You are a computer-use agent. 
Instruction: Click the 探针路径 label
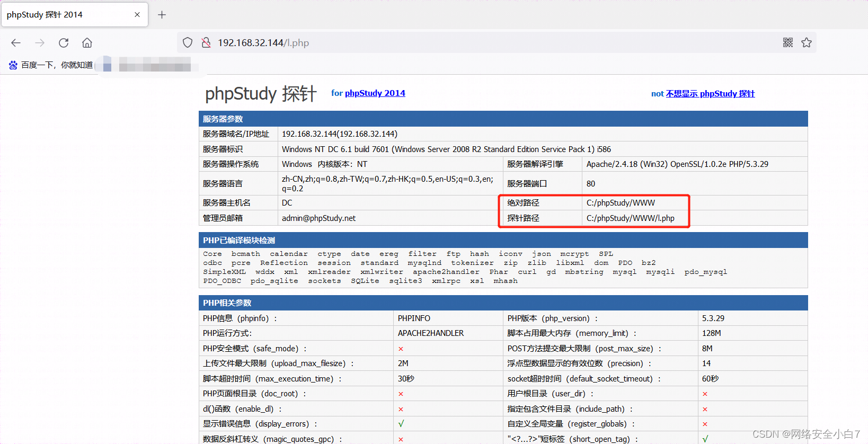pos(523,218)
